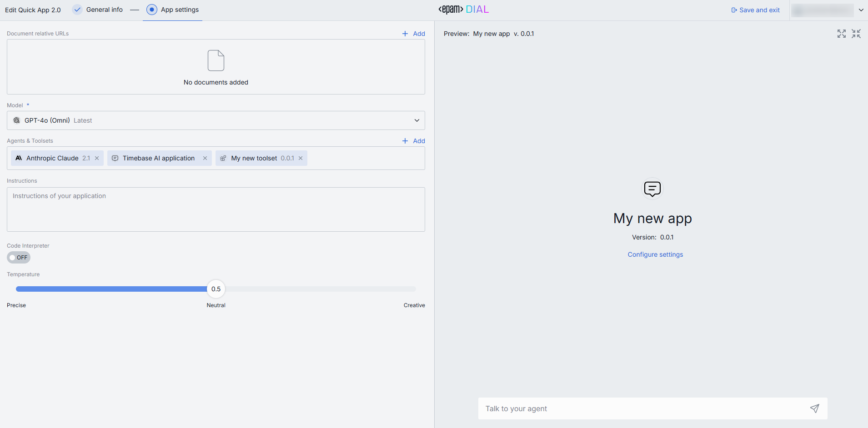Viewport: 868px width, 428px height.
Task: Remove My new toolset chip
Action: tap(301, 158)
